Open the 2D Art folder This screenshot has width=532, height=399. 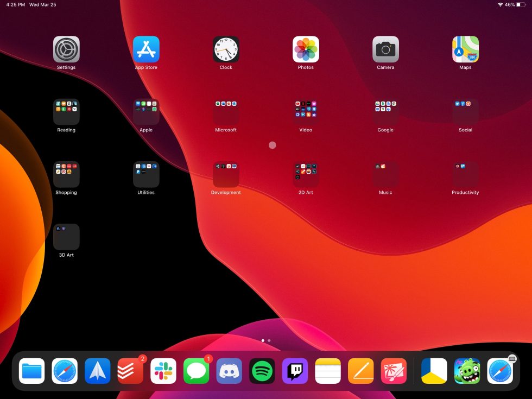(306, 174)
